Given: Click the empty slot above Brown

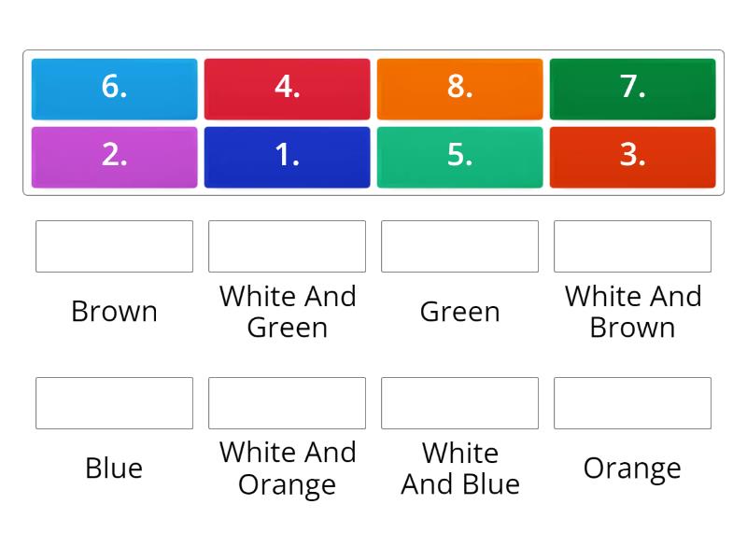Looking at the screenshot, I should point(114,246).
